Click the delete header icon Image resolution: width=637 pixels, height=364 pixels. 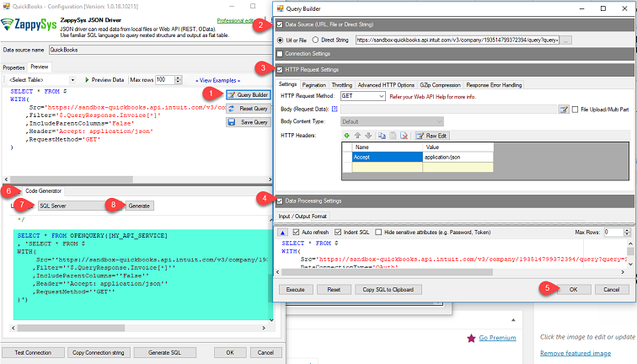pos(404,135)
